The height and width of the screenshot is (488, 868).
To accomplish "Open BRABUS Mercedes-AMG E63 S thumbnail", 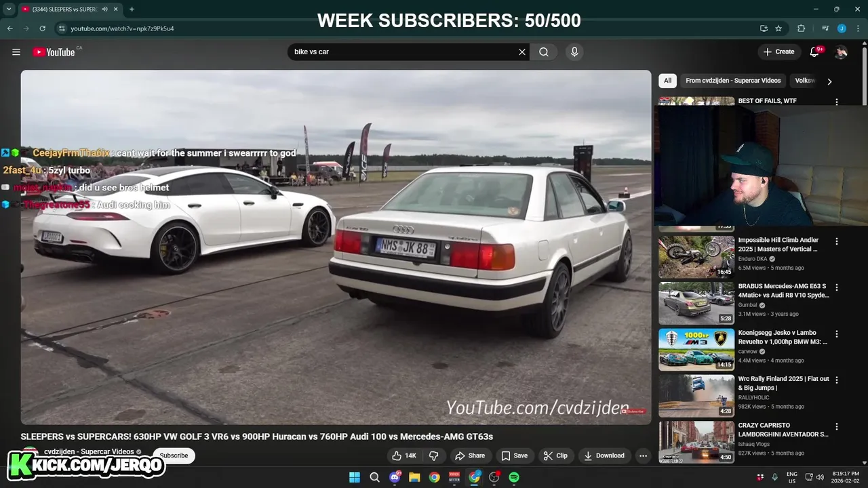I will tap(696, 304).
